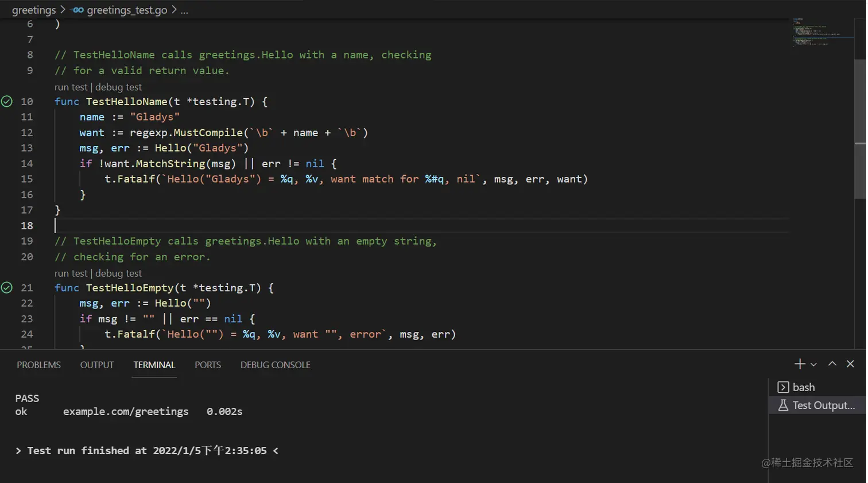Click function name TestHelloEmpty
Screen dimensions: 868x483
130,288
